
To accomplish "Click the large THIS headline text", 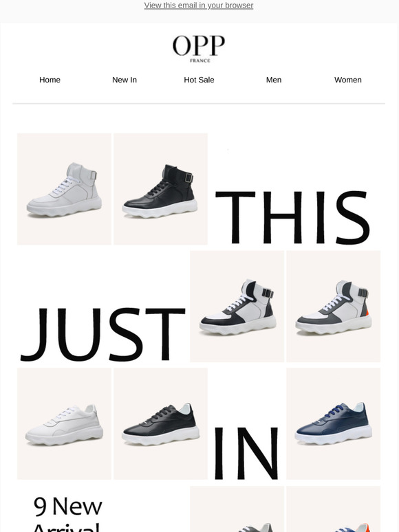I will 292,217.
